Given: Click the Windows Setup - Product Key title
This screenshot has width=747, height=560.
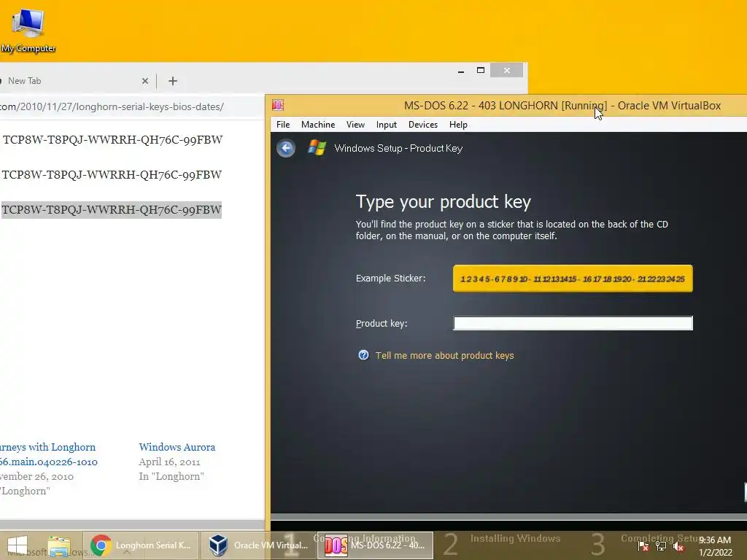Looking at the screenshot, I should (398, 148).
